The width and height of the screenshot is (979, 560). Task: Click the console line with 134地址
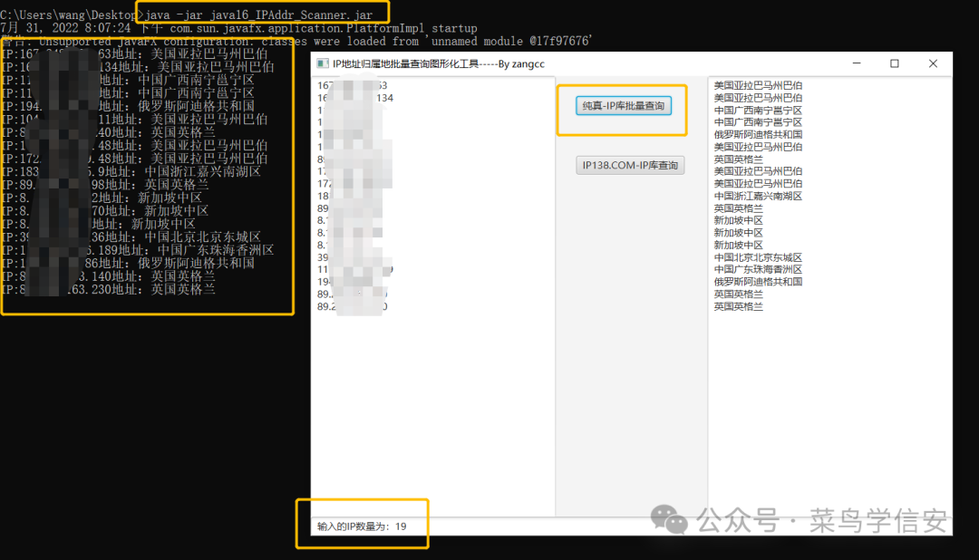point(138,67)
